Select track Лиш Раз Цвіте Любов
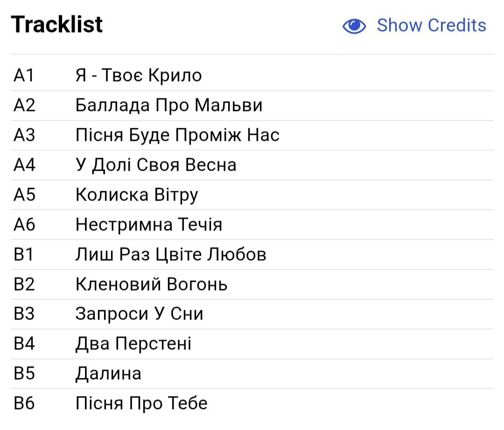This screenshot has width=504, height=430. pyautogui.click(x=171, y=254)
